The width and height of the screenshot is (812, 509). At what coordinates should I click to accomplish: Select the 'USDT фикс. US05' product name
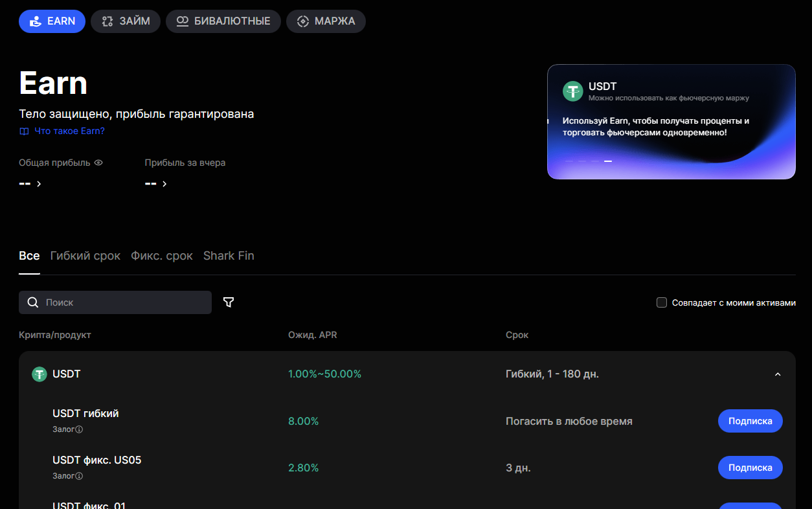[97, 460]
